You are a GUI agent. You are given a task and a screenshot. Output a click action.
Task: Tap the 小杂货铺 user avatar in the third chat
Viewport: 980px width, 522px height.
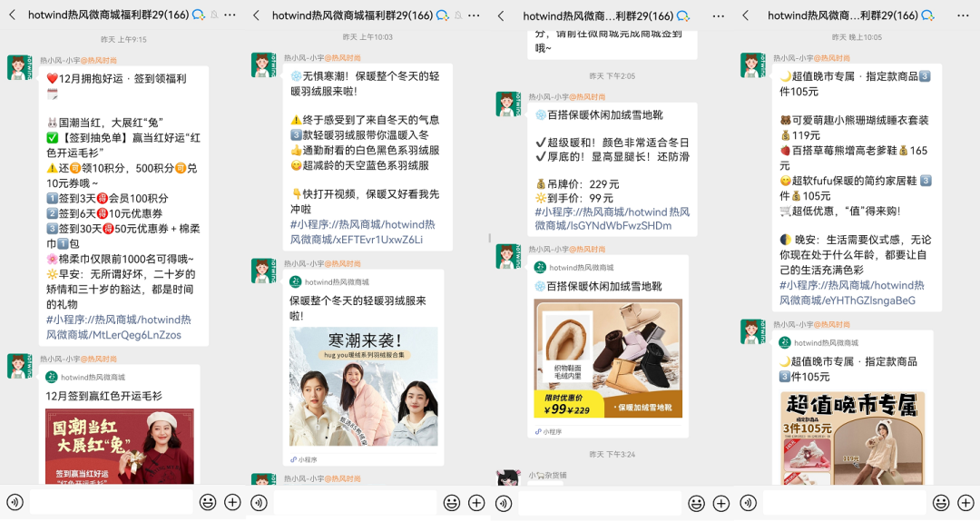pyautogui.click(x=507, y=479)
